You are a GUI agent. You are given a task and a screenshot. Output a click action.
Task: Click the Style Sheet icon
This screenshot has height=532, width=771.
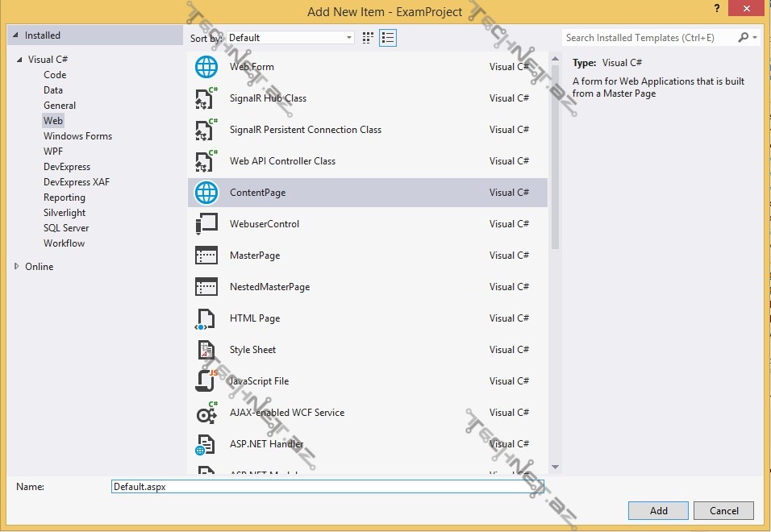click(206, 350)
